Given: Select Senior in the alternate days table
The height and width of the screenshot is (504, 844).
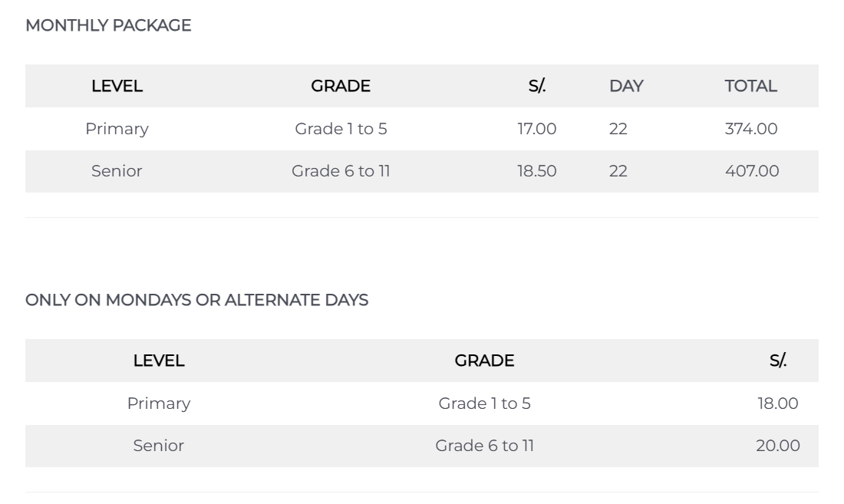Looking at the screenshot, I should coord(159,446).
